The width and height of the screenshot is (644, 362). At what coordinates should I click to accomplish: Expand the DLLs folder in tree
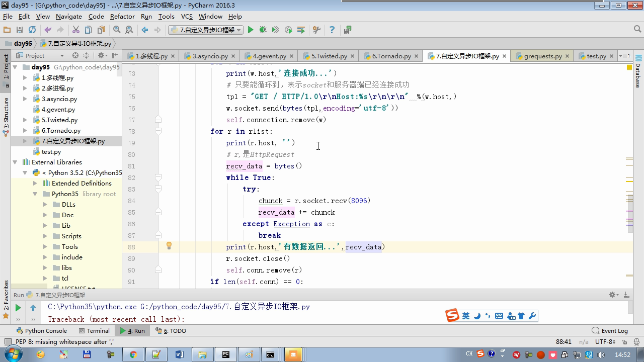[x=45, y=205]
